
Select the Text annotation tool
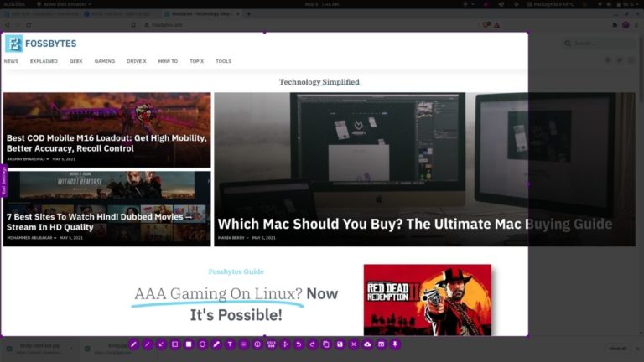click(230, 344)
